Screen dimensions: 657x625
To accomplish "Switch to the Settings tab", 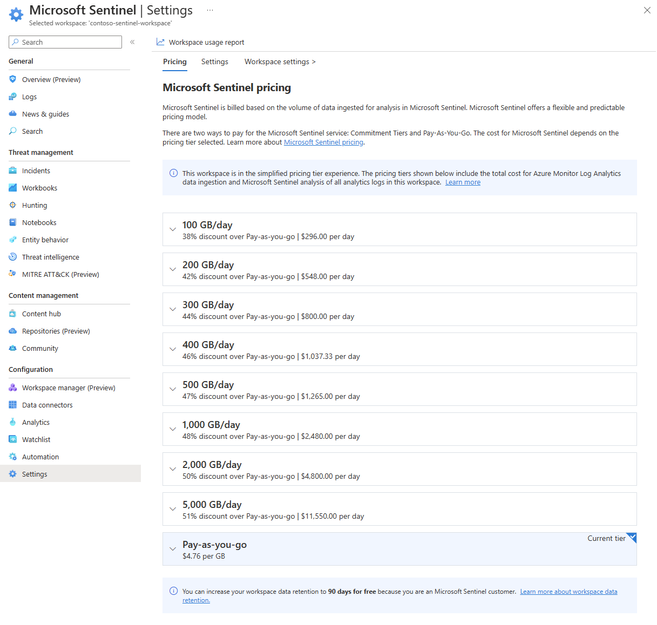I will tap(215, 62).
